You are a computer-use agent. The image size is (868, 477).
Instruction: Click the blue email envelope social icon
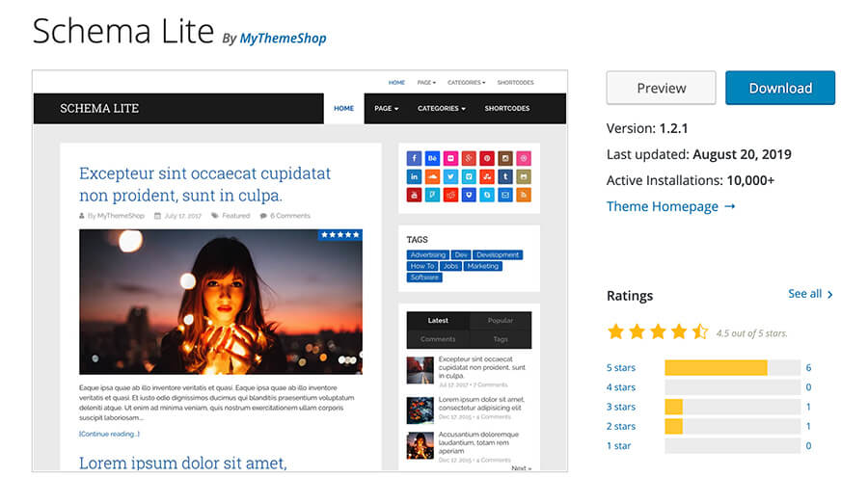pos(505,195)
